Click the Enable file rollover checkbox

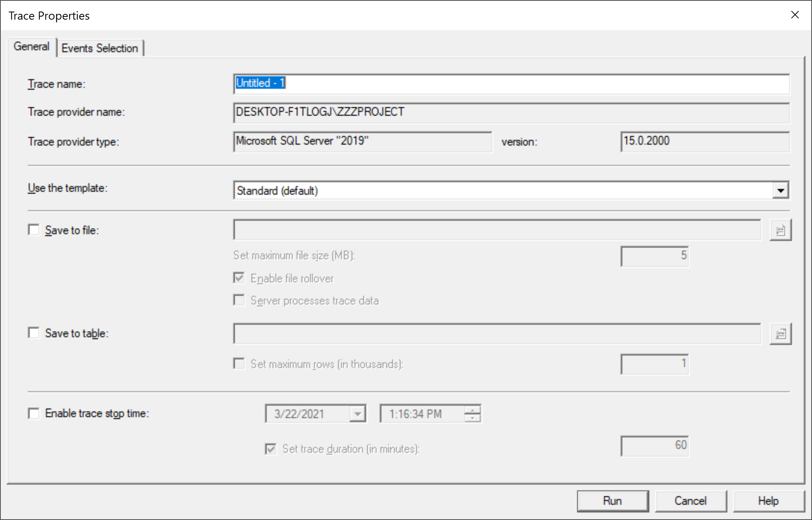point(239,278)
